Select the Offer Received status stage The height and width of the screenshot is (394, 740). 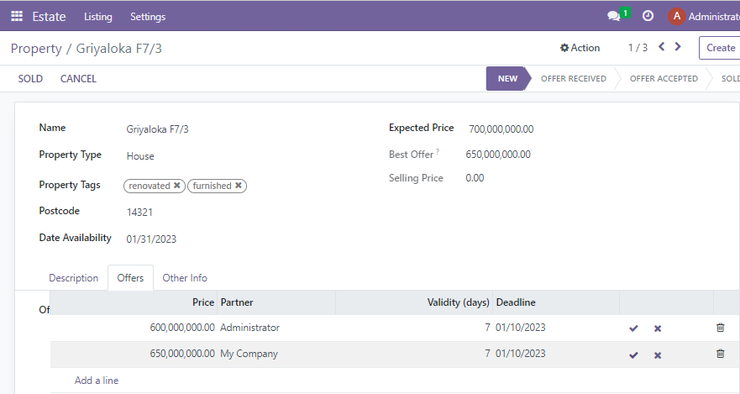pos(573,79)
